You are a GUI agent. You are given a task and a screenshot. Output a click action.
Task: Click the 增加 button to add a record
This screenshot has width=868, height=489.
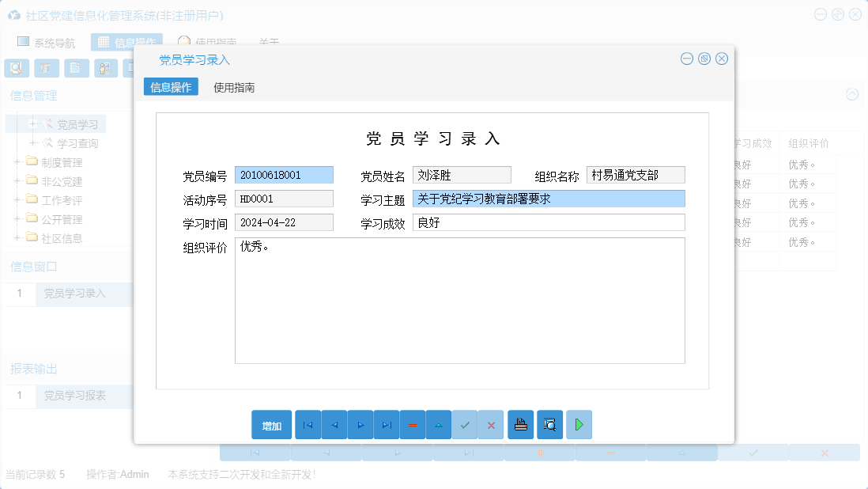click(270, 425)
